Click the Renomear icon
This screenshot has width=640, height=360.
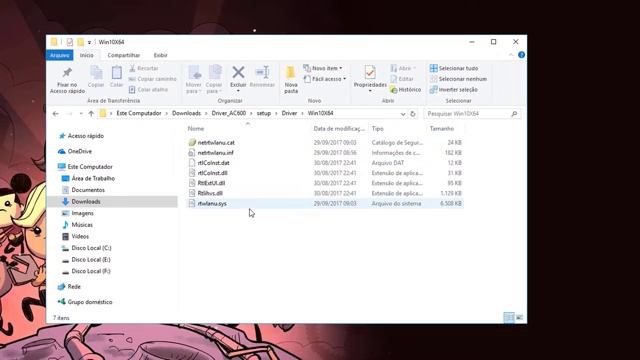click(262, 73)
